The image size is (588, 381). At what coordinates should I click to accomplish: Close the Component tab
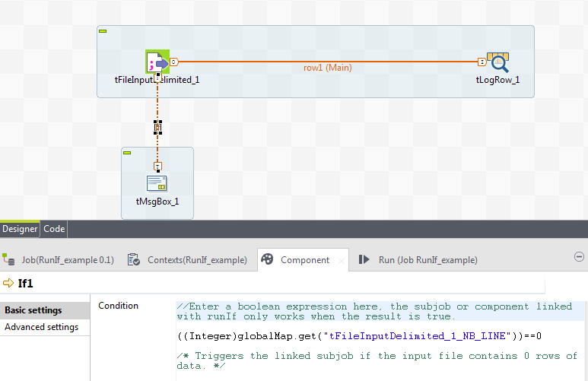coord(341,261)
